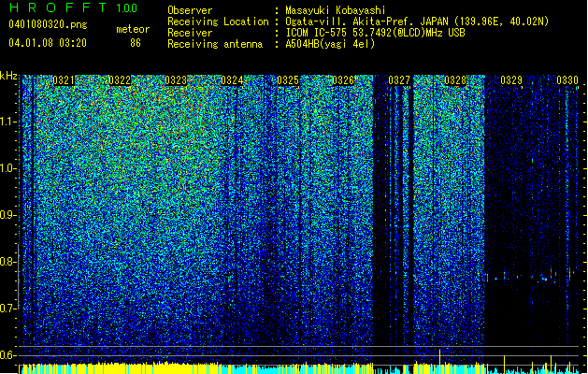Click the 0325 time marker
This screenshot has height=374, width=588.
pyautogui.click(x=288, y=80)
